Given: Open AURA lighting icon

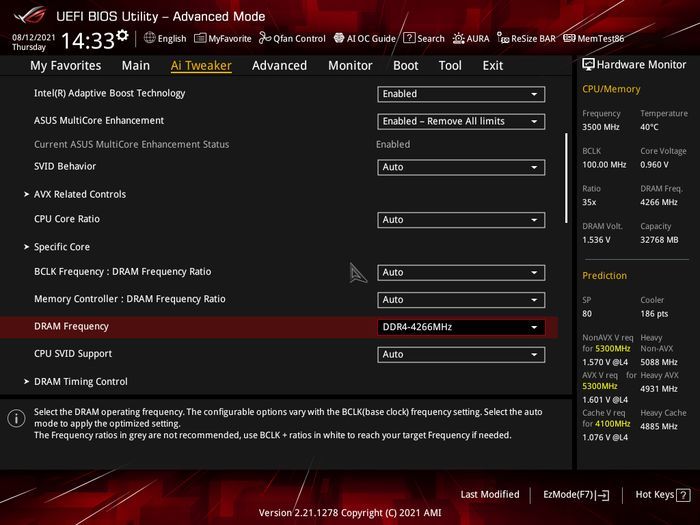Looking at the screenshot, I should (x=458, y=38).
